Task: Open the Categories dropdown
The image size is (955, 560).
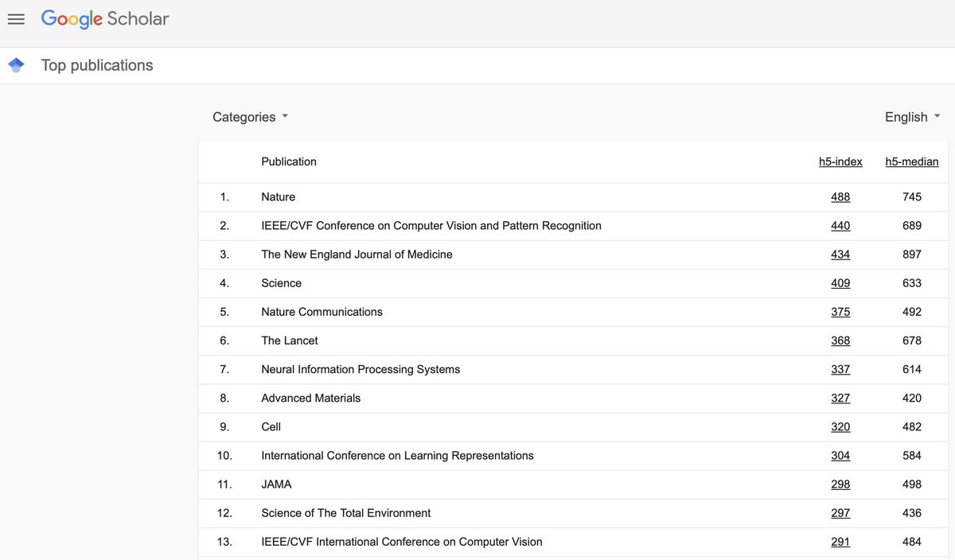Action: tap(251, 117)
